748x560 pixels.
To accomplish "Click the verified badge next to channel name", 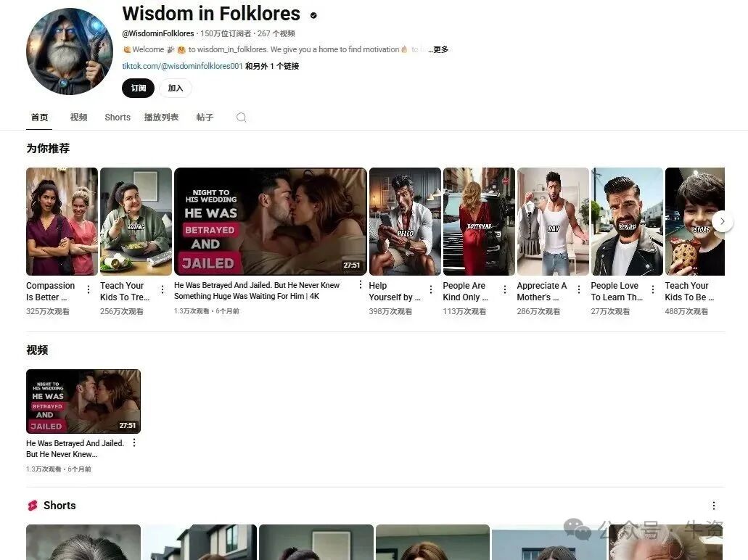I will click(313, 15).
